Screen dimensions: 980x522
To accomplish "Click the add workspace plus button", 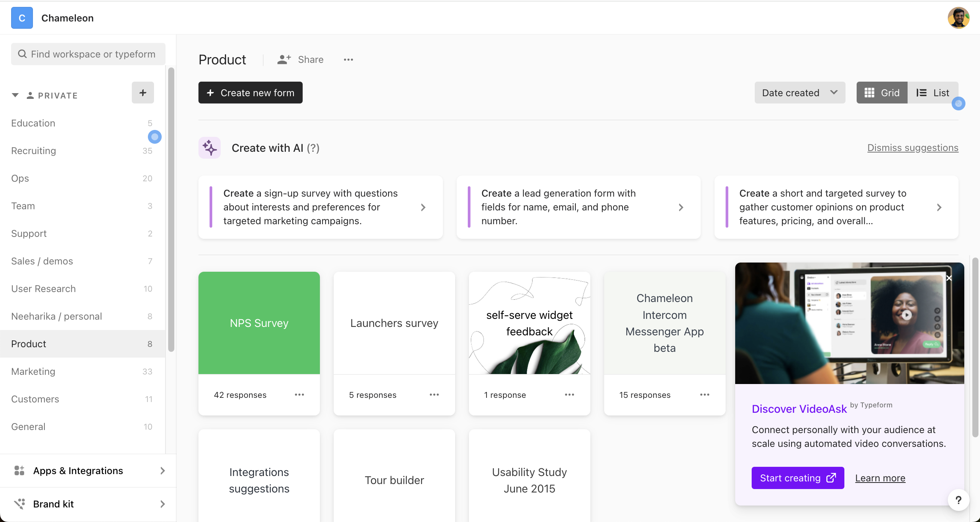I will pos(143,93).
